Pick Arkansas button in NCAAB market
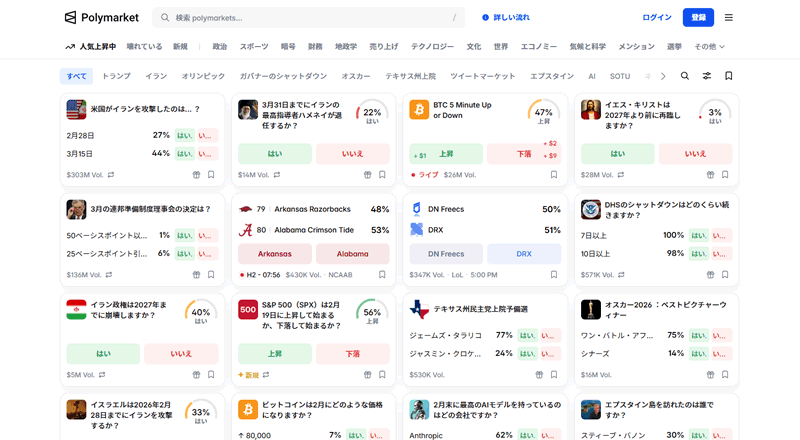 pos(275,254)
